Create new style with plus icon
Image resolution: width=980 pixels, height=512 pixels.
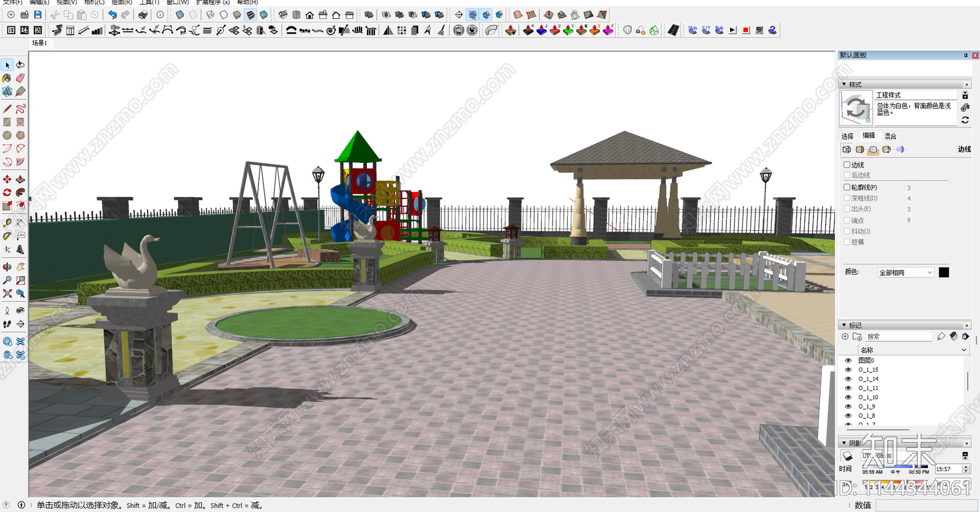coord(965,108)
